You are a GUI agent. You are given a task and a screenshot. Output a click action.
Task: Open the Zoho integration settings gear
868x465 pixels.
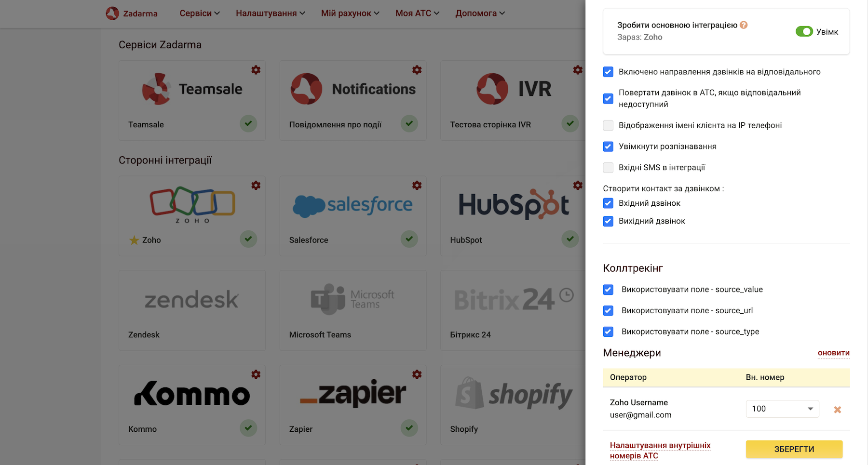pos(256,186)
